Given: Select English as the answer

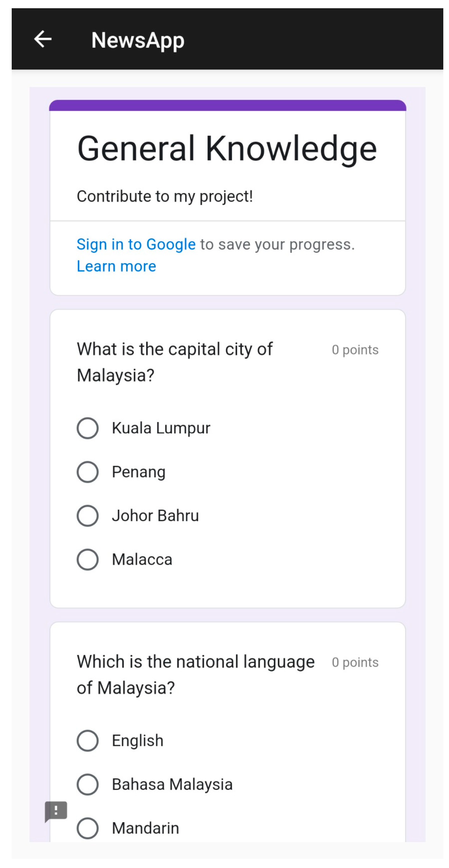Looking at the screenshot, I should (x=88, y=741).
